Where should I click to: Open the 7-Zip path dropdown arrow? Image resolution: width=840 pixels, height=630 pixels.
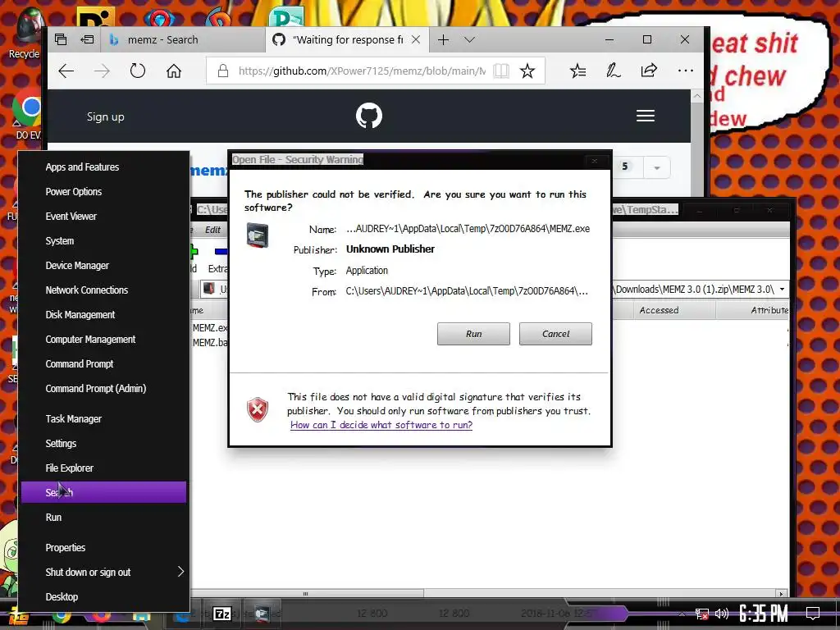click(x=782, y=290)
